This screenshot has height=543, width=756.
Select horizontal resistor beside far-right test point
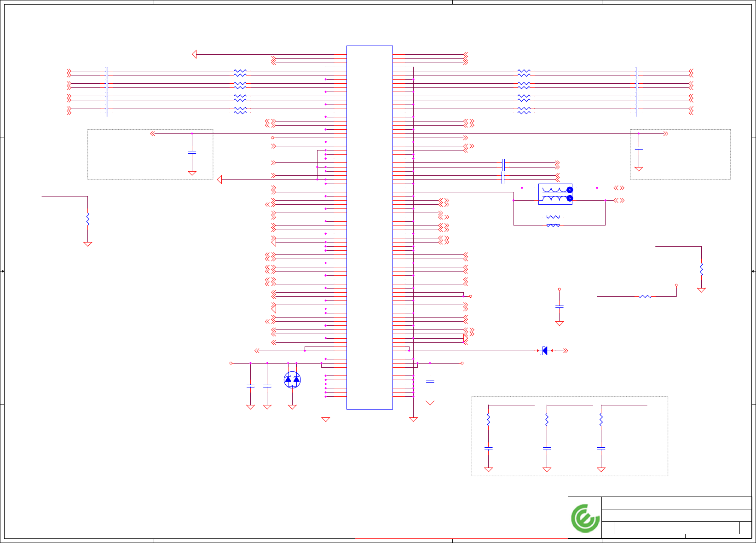click(646, 296)
